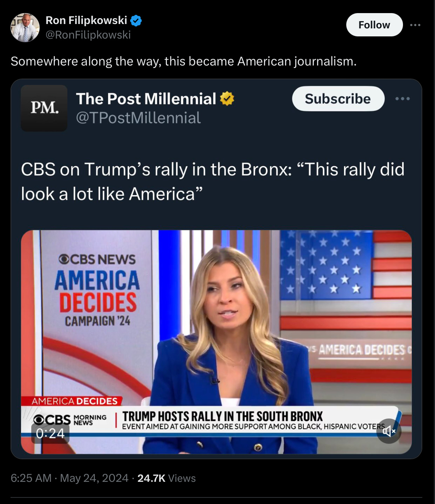Click The Post Millennial display name
Screen dimensions: 435x504
(x=146, y=99)
